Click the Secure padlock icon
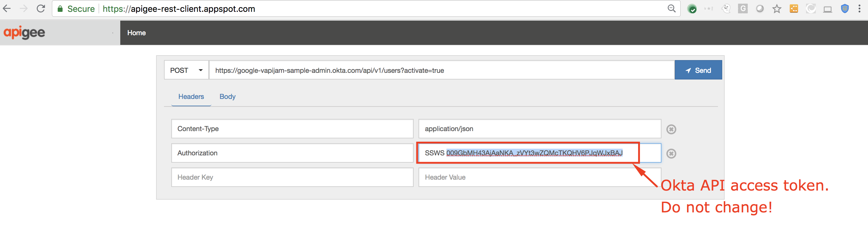 60,9
